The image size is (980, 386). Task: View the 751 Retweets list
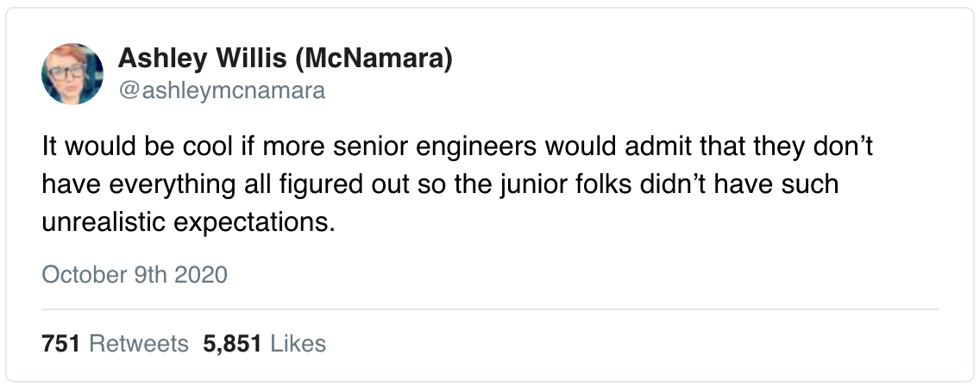(x=115, y=344)
